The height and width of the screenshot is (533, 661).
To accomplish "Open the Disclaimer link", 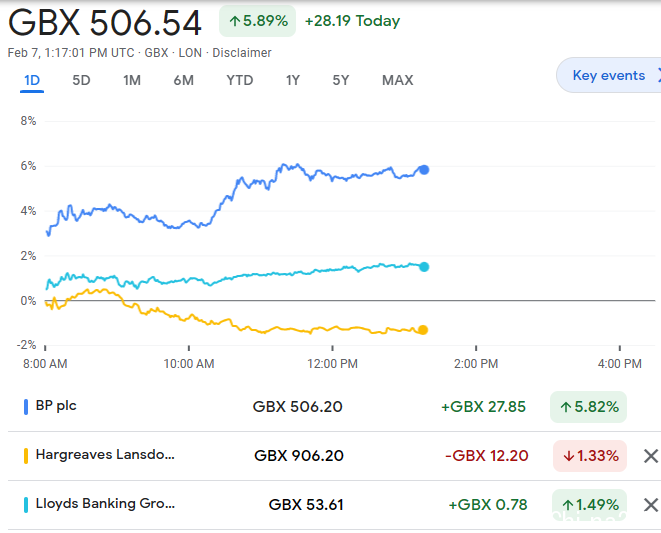I will coord(242,53).
